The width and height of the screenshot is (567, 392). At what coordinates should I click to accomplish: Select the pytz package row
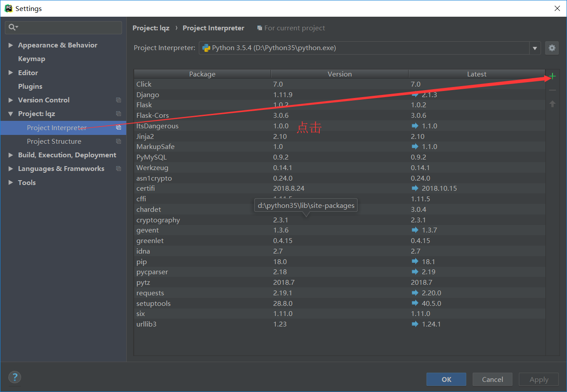[x=340, y=283]
